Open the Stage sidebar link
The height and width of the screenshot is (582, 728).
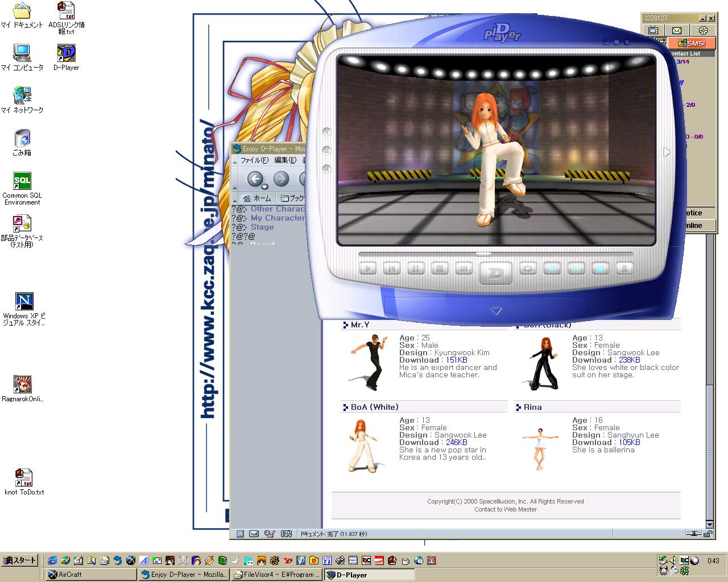(262, 227)
